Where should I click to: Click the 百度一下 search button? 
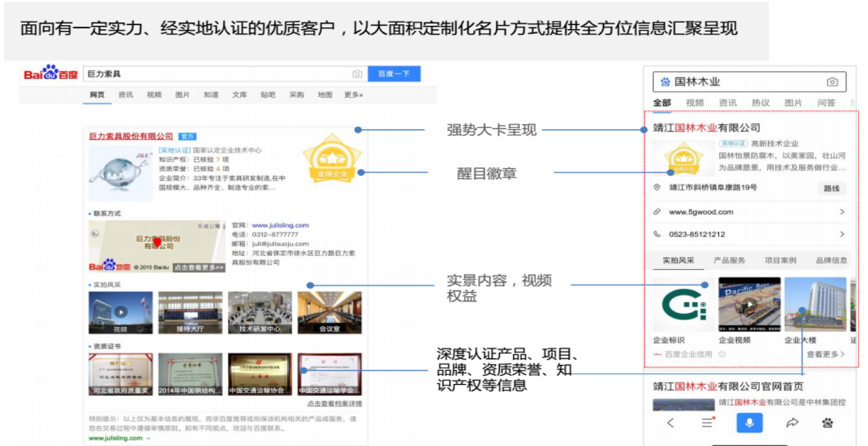[394, 74]
